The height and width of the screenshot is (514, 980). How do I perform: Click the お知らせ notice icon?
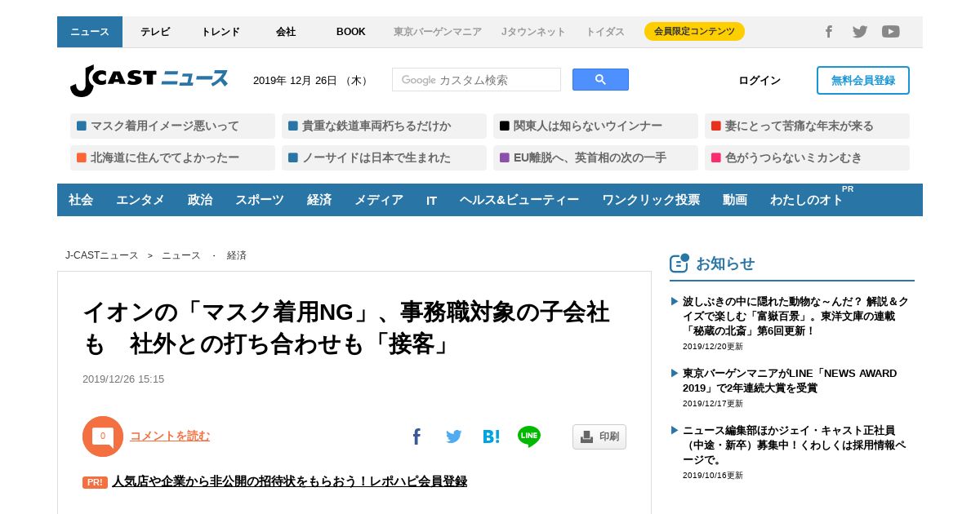(x=679, y=263)
